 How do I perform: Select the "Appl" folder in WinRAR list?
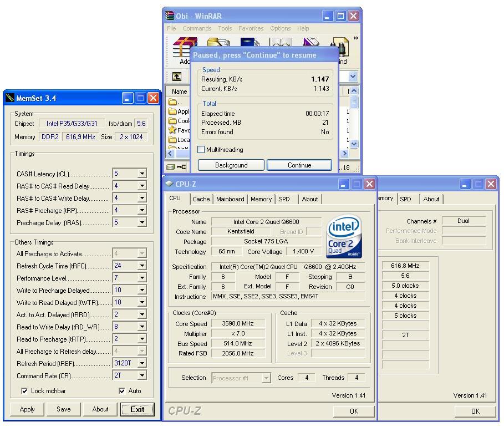coord(179,111)
